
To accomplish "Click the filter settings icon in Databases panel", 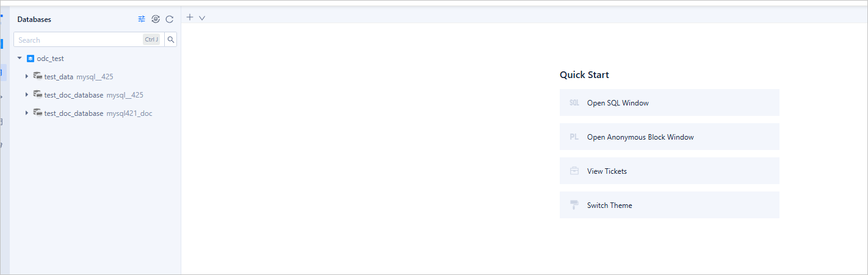I will coord(142,20).
